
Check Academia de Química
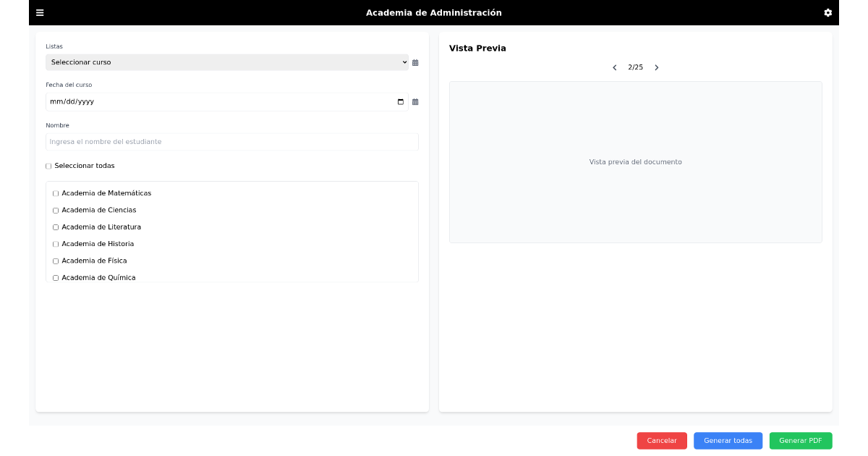pyautogui.click(x=56, y=277)
